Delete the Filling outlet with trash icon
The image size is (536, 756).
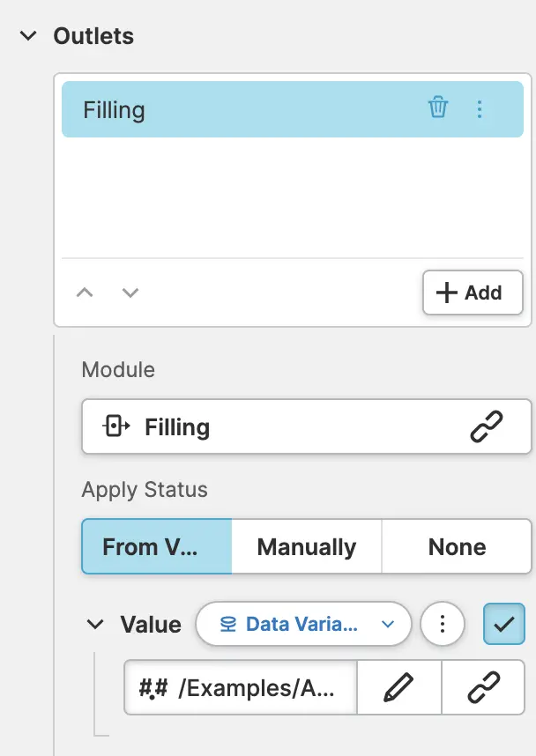point(438,108)
